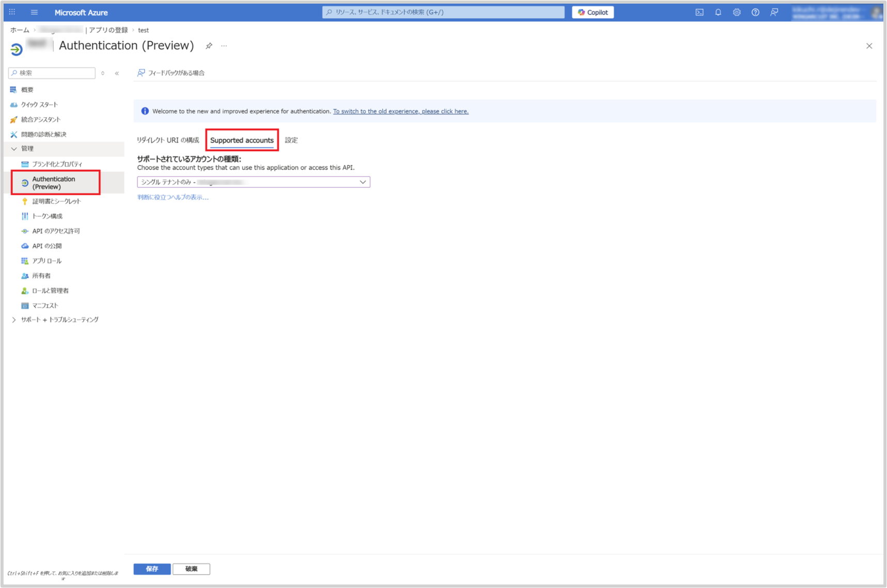887x588 pixels.
Task: Collapse the 管理 section in sidebar
Action: 14,149
